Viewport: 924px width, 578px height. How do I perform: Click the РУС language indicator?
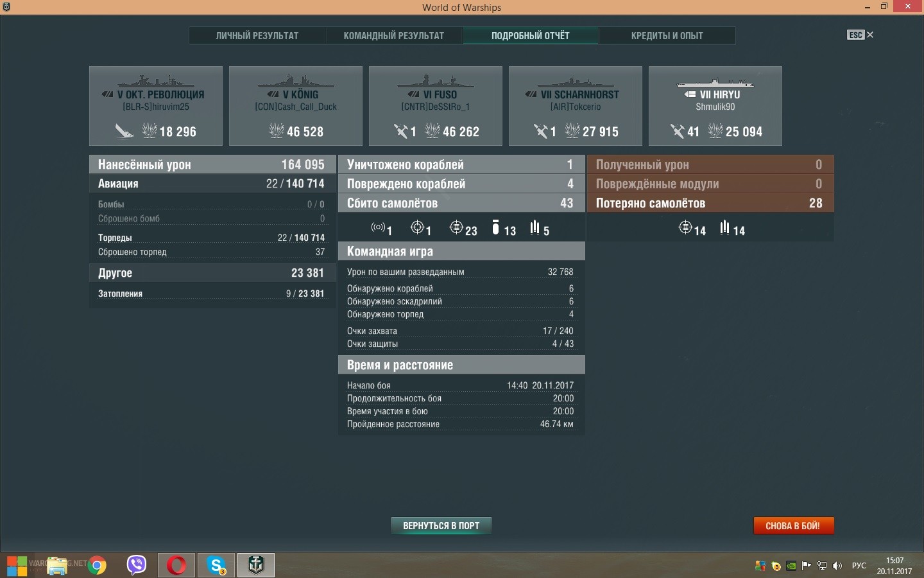coord(859,566)
